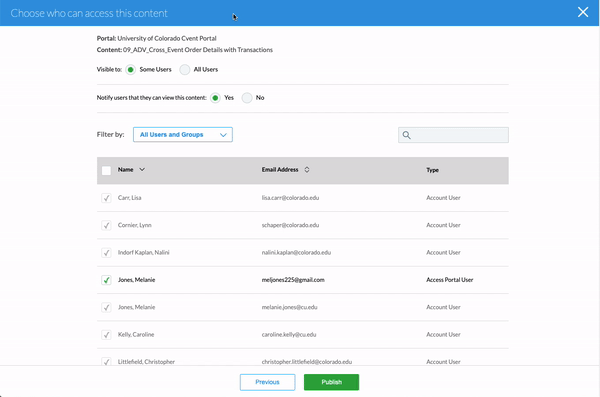Screen dimensions: 600x397
Task: Close the access dialog with the X icon
Action: coord(583,12)
